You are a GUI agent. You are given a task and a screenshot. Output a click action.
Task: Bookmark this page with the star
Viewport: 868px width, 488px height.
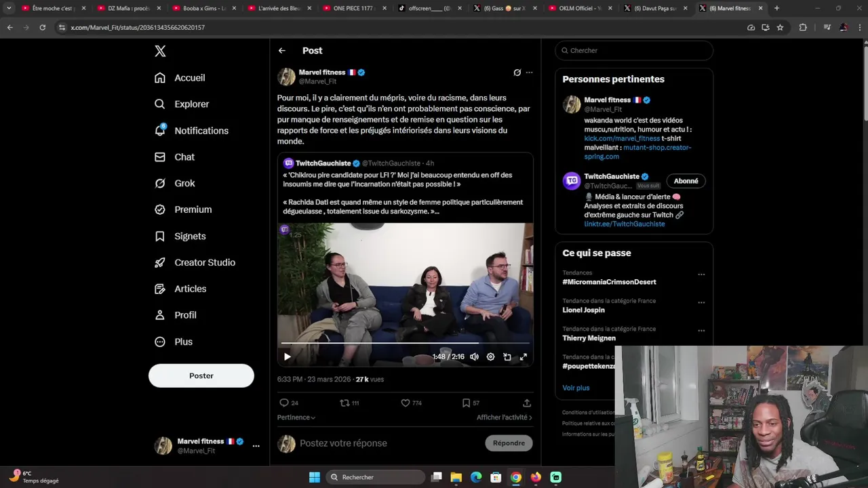780,27
